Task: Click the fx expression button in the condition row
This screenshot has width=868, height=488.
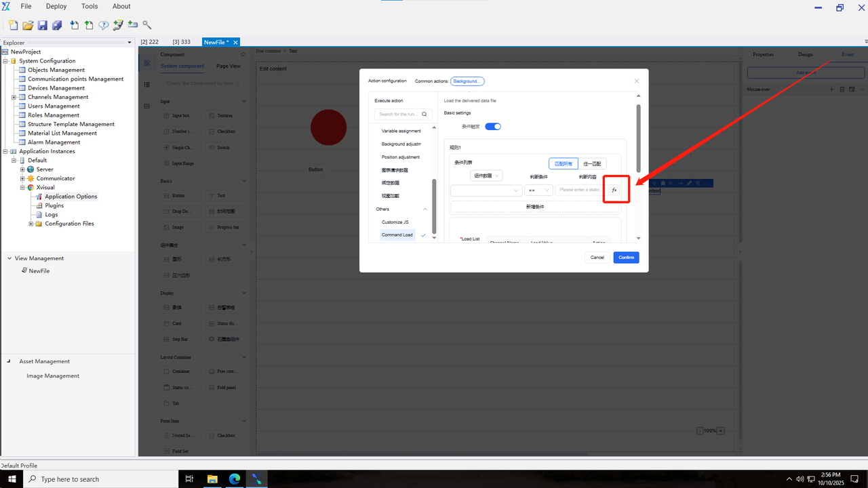Action: coord(614,190)
